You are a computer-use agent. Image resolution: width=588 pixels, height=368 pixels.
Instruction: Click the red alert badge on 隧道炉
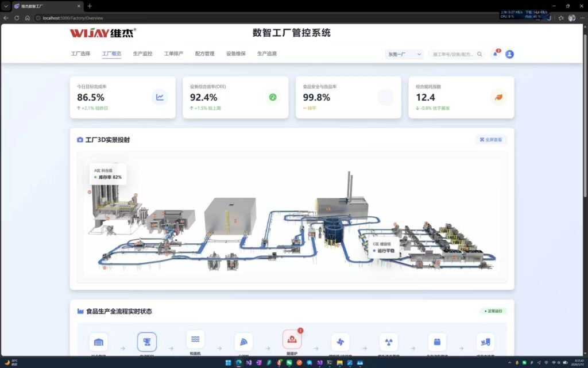(x=300, y=331)
